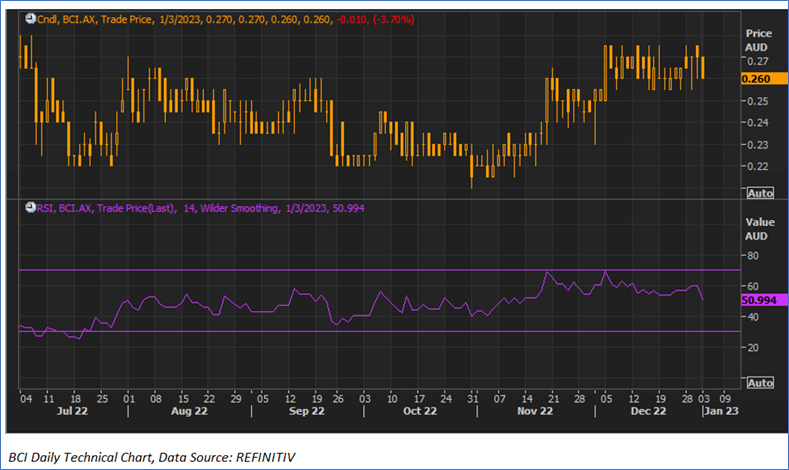Viewport: 789px width, 470px height.
Task: Click the 60 RSI axis label
Action: [x=753, y=286]
